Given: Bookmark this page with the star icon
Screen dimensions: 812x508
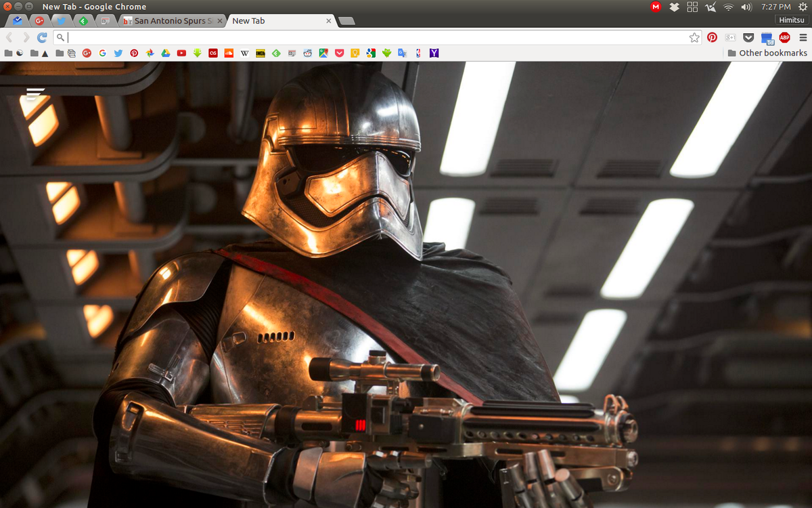Looking at the screenshot, I should tap(694, 38).
